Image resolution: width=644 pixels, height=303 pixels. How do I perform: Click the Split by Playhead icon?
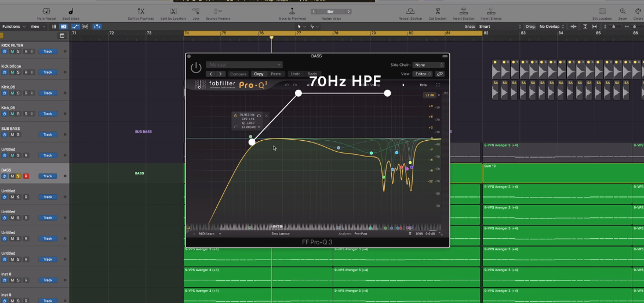tap(141, 12)
